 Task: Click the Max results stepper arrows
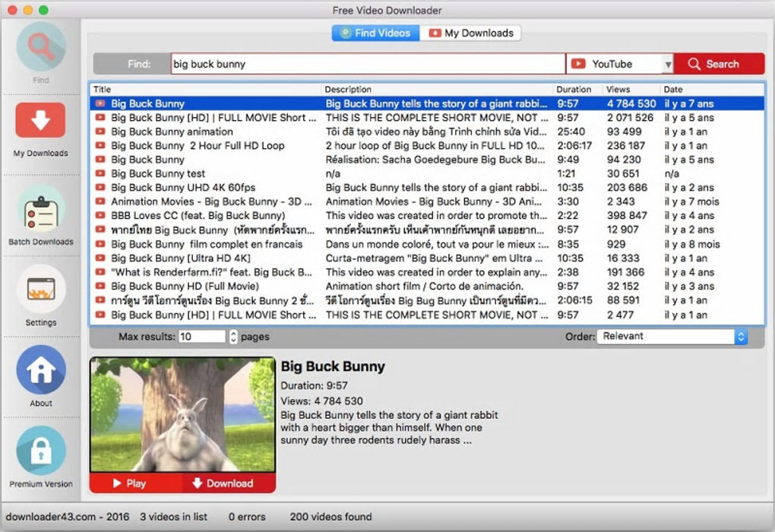(x=233, y=337)
